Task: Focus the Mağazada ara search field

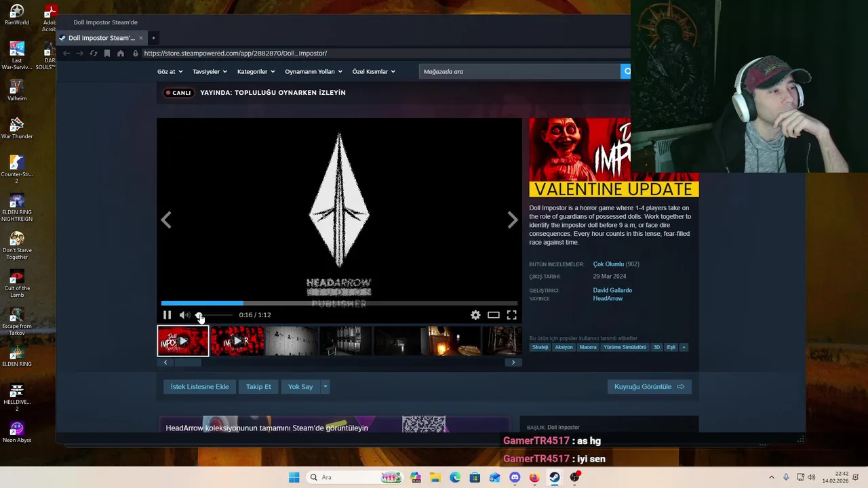Action: coord(519,71)
